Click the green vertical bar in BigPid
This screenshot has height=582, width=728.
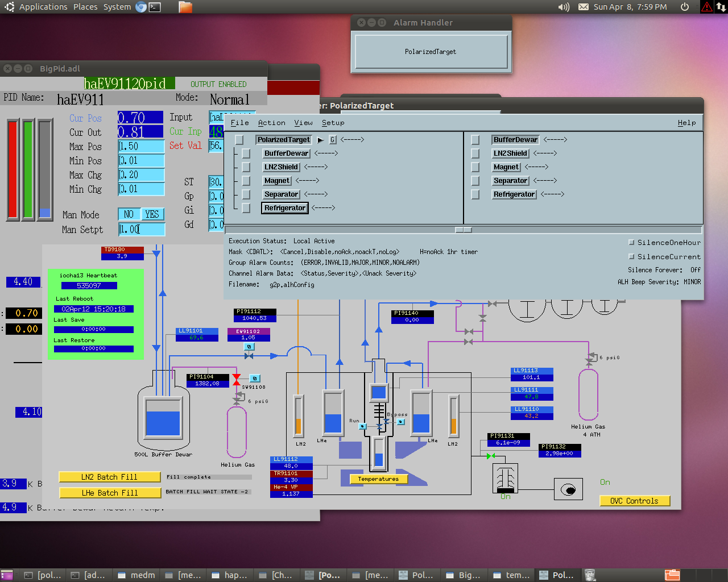click(28, 169)
